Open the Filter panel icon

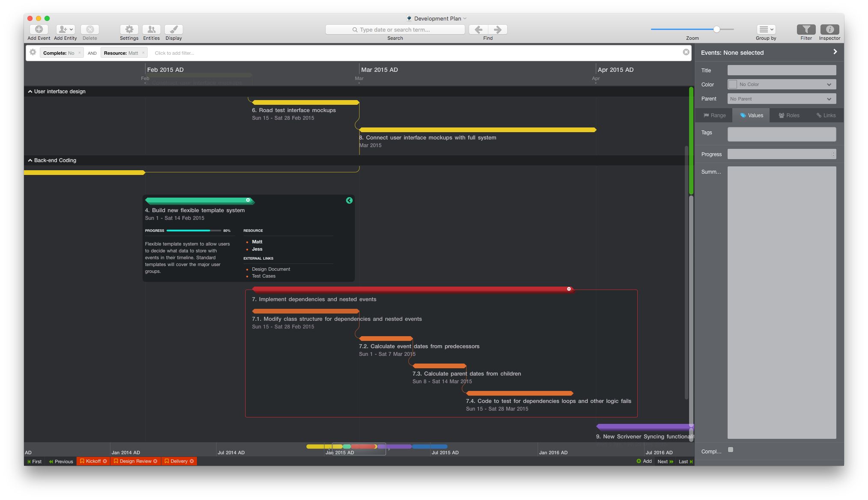806,30
